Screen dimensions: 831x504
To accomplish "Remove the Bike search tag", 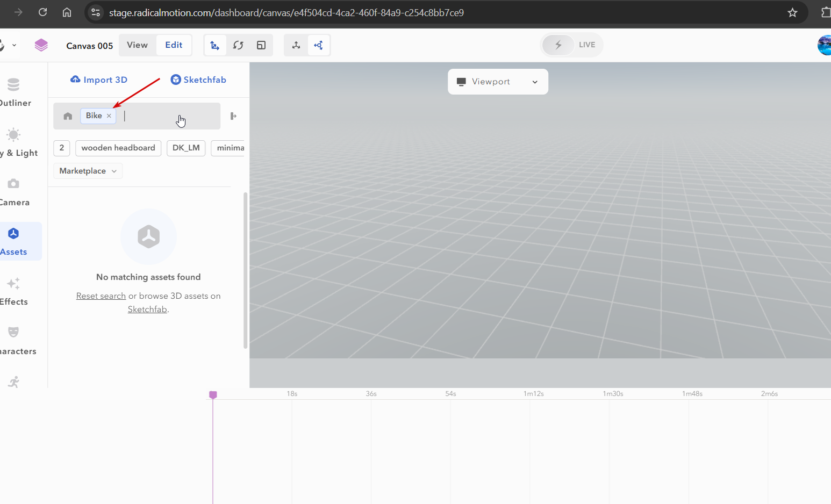I will tap(109, 116).
